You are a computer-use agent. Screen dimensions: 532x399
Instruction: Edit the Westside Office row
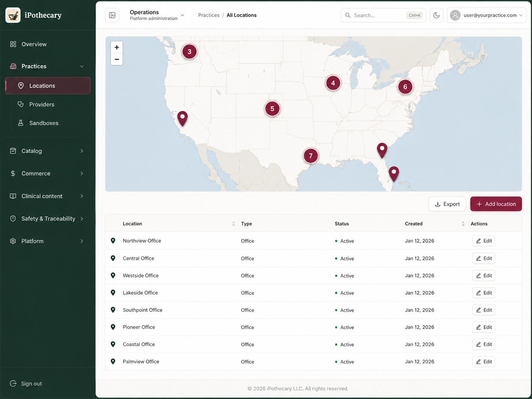(484, 276)
